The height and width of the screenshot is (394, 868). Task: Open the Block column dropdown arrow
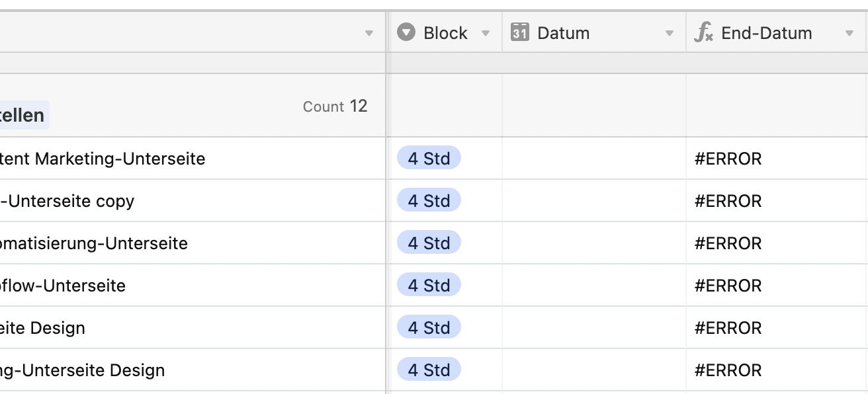click(x=486, y=33)
